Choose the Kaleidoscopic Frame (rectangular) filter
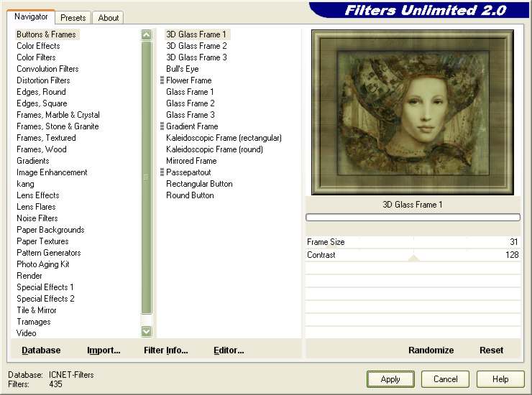 click(224, 138)
